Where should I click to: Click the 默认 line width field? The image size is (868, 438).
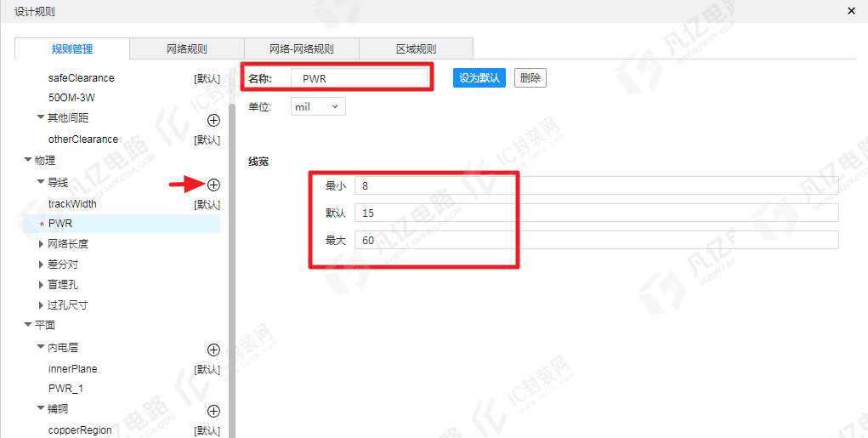click(x=597, y=213)
